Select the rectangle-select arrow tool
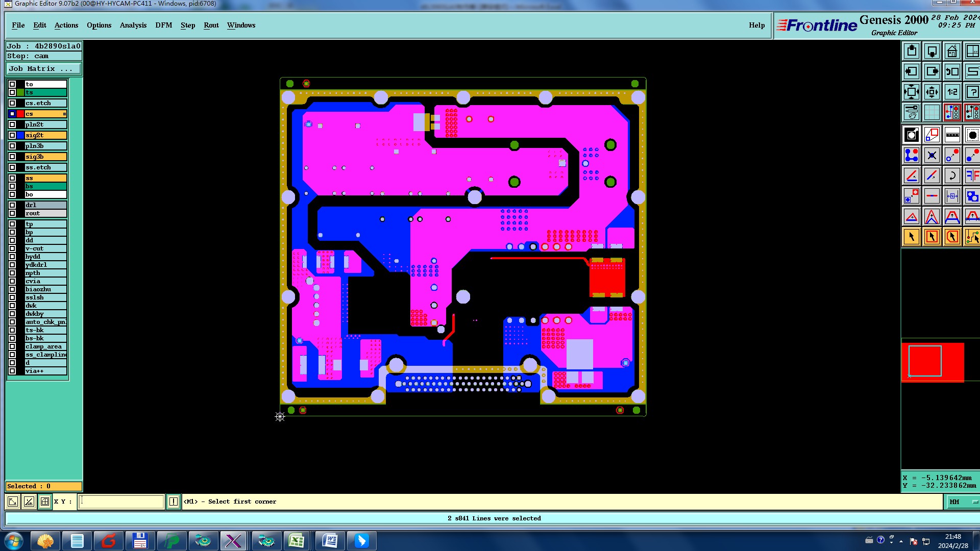Image resolution: width=980 pixels, height=551 pixels. (932, 237)
